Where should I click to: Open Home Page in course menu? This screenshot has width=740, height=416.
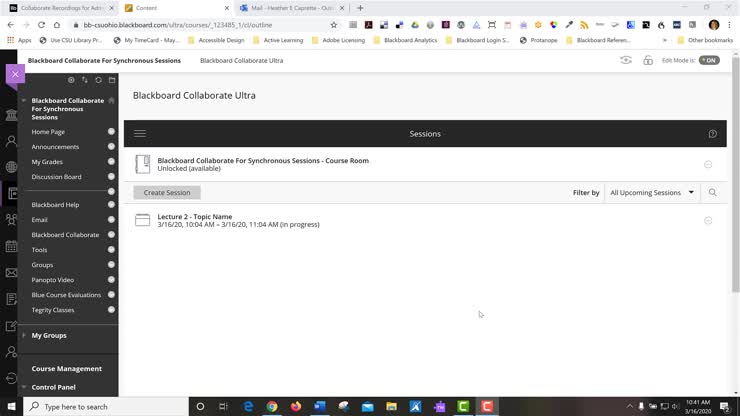click(48, 132)
